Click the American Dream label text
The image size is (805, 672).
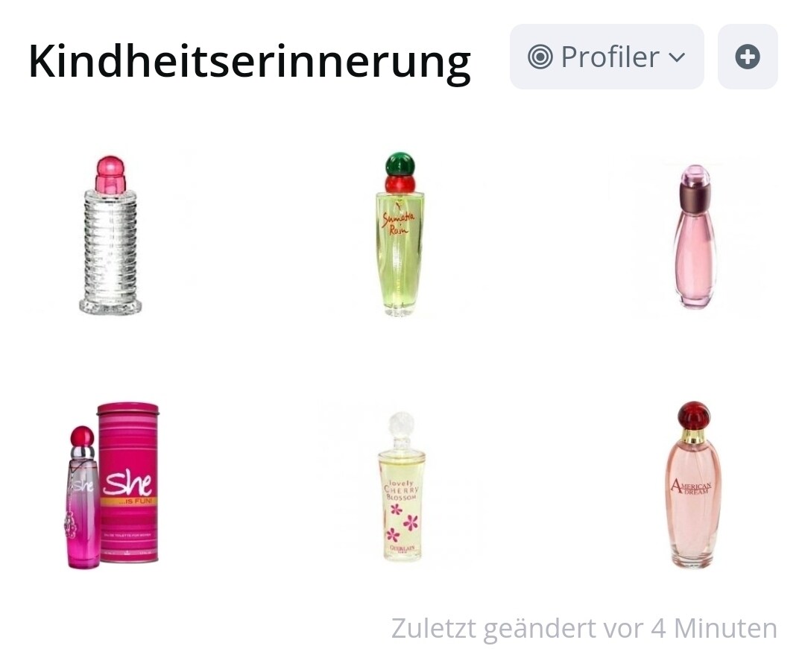[x=692, y=485]
